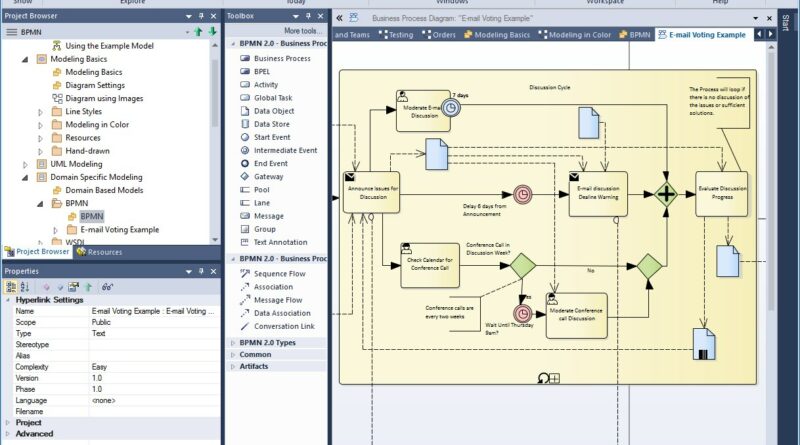This screenshot has width=800, height=445.
Task: Expand the Line Styles folder
Action: coord(40,112)
